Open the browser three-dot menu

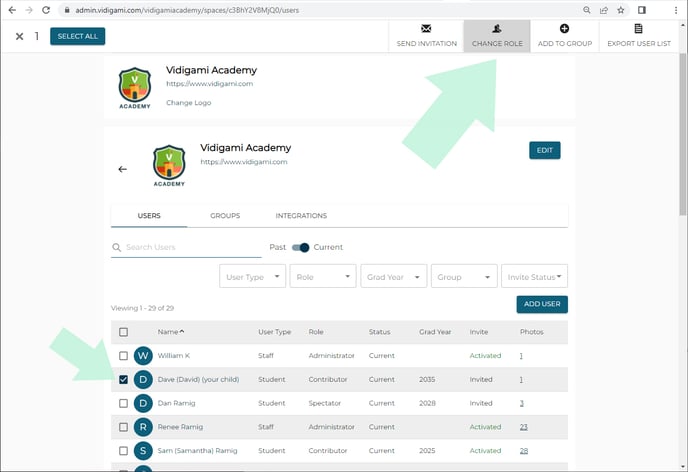tap(676, 10)
